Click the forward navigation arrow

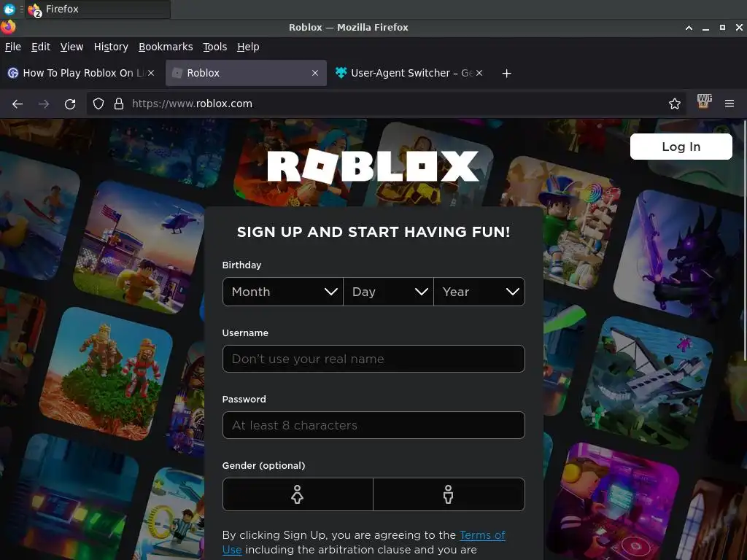click(44, 104)
